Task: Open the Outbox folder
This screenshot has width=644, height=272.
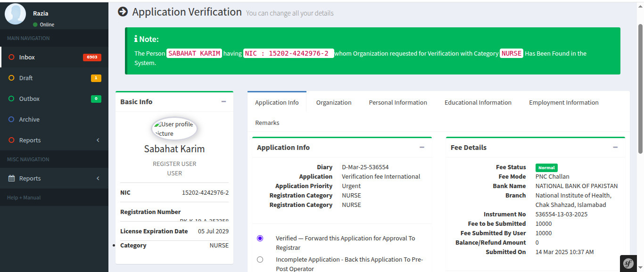Action: [54, 99]
